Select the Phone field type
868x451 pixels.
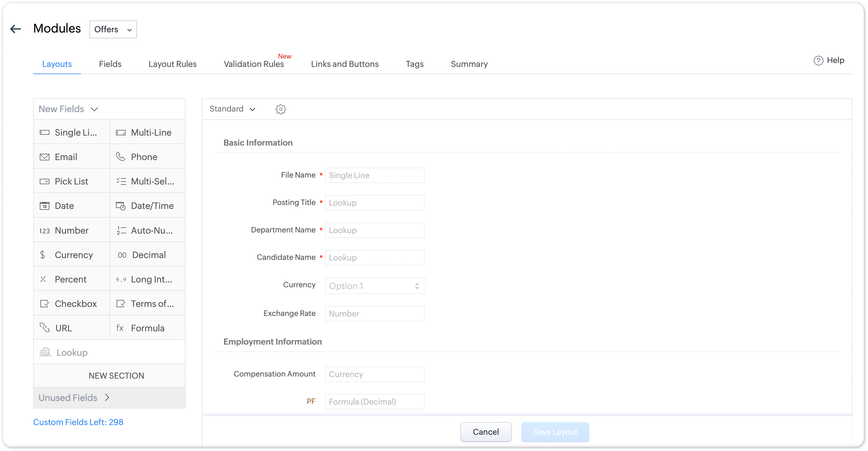147,157
